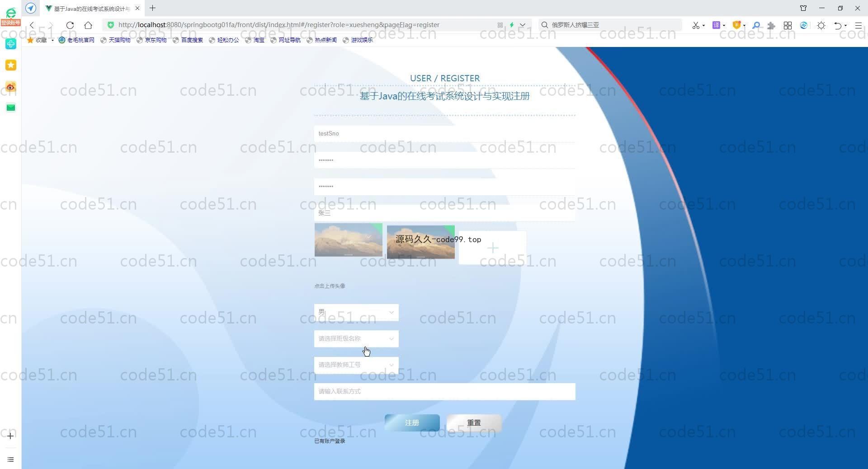Open the 轻松办公 bookmark
The width and height of the screenshot is (868, 469).
coord(224,40)
